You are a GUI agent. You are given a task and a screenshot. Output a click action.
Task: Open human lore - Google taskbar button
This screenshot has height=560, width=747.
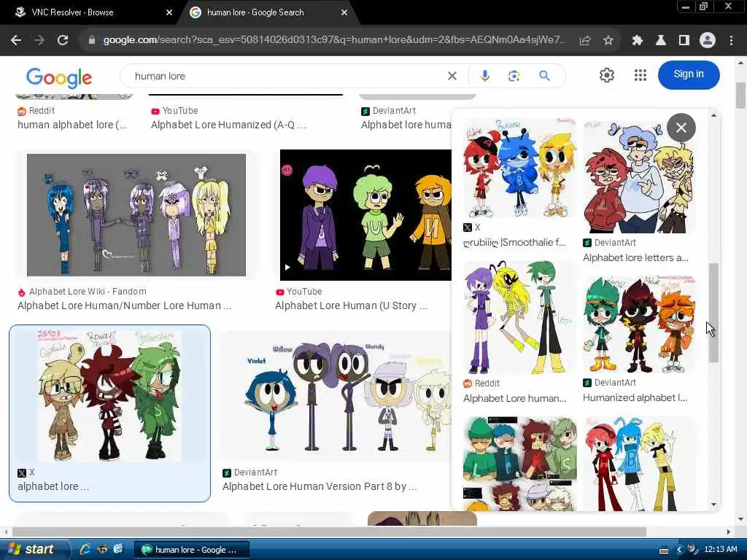click(192, 550)
